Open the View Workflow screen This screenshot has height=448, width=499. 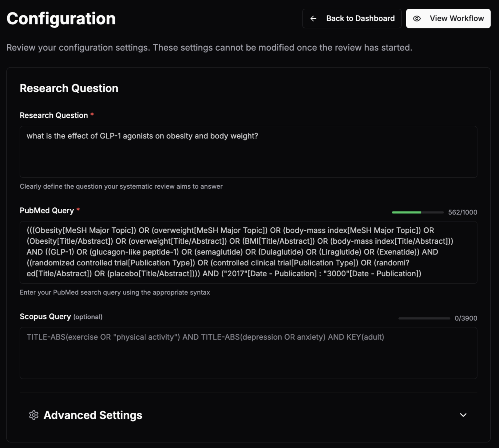448,18
